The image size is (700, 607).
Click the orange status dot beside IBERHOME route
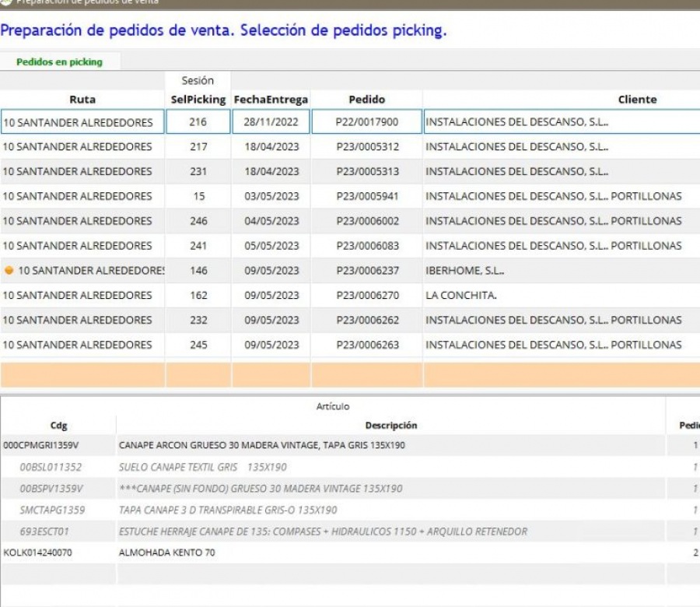[x=9, y=271]
